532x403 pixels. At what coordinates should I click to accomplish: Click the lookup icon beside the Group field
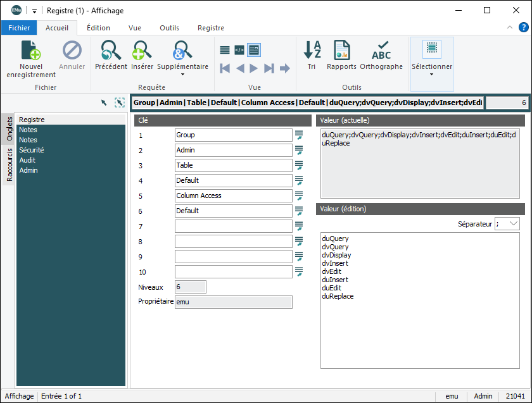pyautogui.click(x=299, y=135)
